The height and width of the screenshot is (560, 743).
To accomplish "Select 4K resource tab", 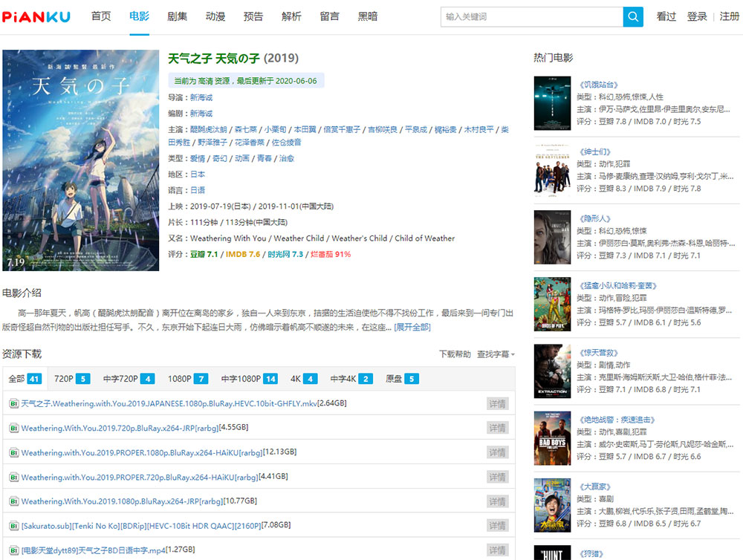I will [x=304, y=379].
